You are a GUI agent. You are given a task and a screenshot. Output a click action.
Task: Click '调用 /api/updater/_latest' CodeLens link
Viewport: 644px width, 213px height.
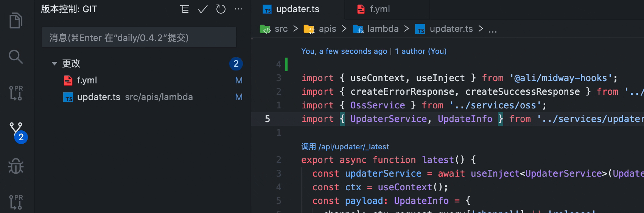click(x=345, y=147)
